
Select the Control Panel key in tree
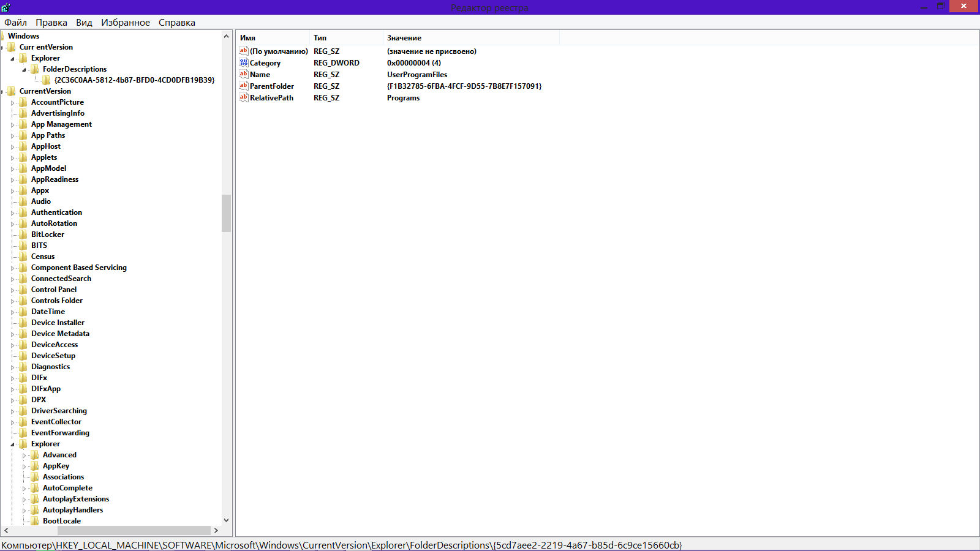coord(54,290)
